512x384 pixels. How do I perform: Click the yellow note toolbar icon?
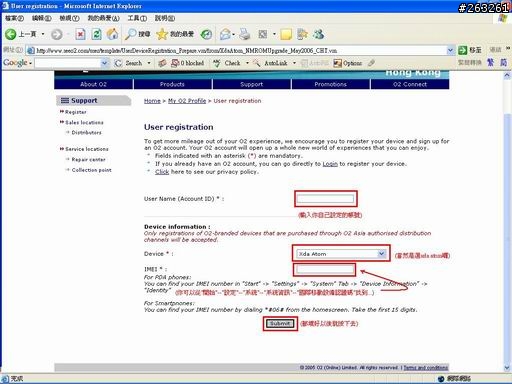[286, 34]
